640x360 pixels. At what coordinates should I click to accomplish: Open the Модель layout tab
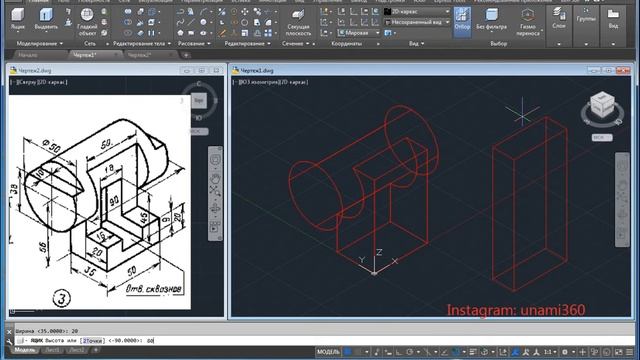(24, 350)
